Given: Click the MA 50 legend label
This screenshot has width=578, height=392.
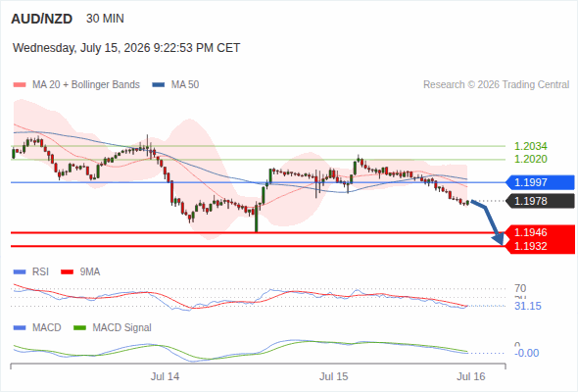Looking at the screenshot, I should pos(185,85).
